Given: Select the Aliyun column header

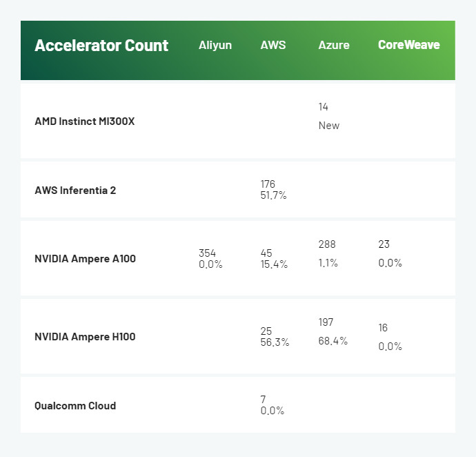Looking at the screenshot, I should point(215,46).
